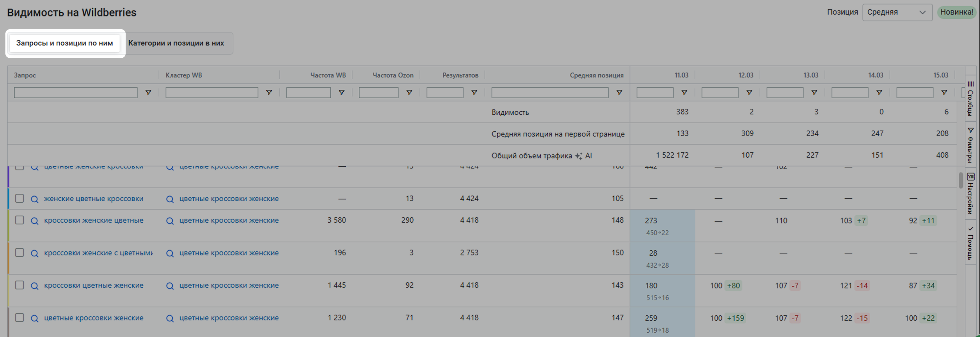Open query link 'кроссовки женские с цветными'
The height and width of the screenshot is (337, 980).
coord(98,253)
